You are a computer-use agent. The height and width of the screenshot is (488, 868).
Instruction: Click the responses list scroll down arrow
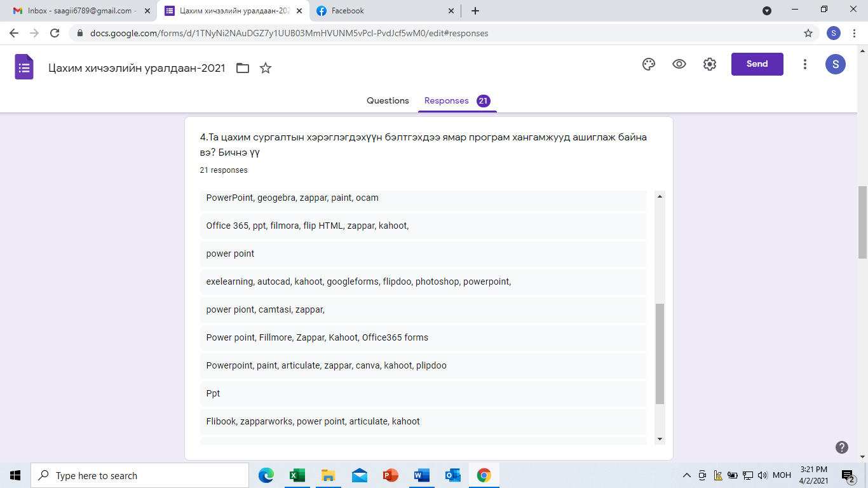tap(660, 438)
